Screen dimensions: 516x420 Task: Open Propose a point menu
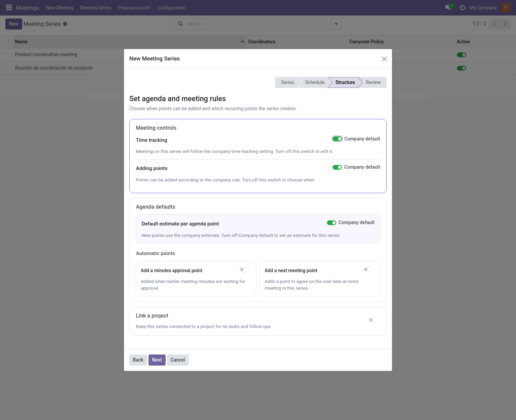[x=134, y=8]
